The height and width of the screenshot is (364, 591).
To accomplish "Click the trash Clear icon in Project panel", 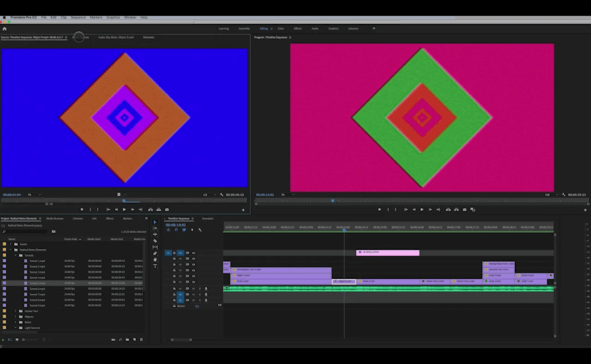I will (x=141, y=340).
